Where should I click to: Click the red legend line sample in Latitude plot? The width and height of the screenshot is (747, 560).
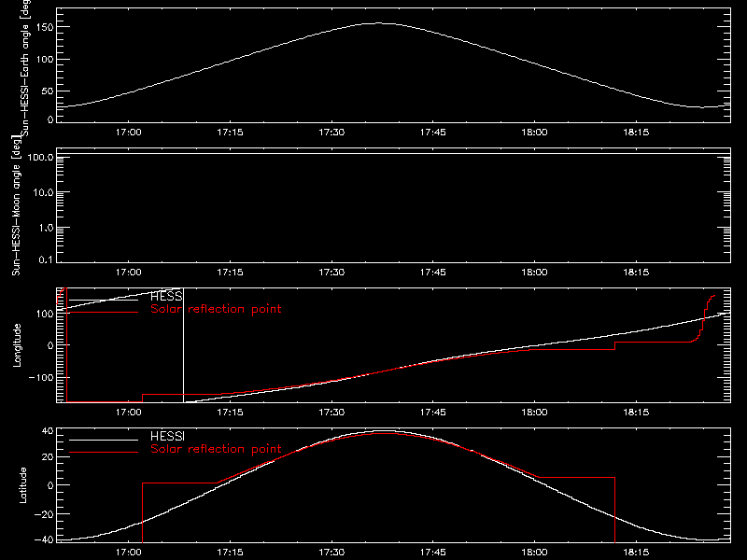(x=104, y=453)
